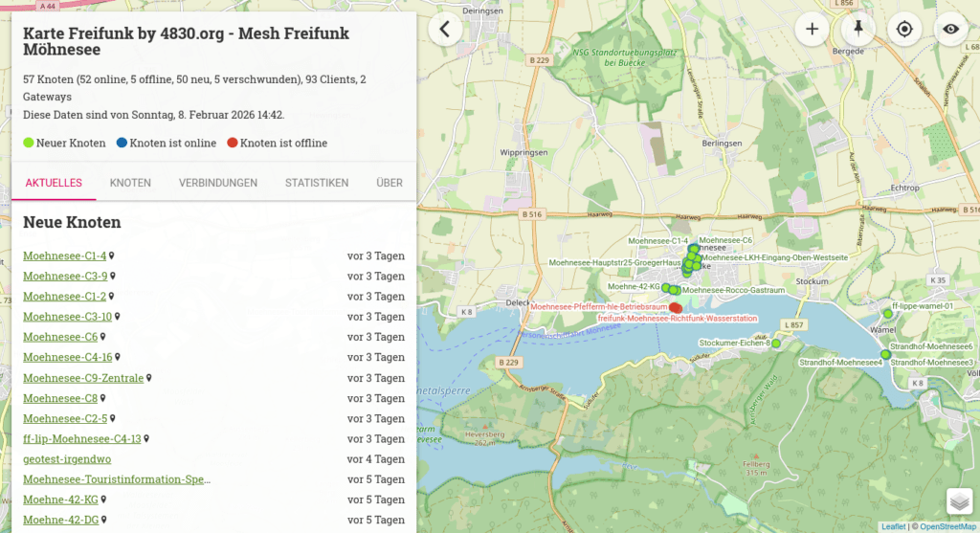Open node link Moehnesee-C1-4
Screen dimensions: 980x533
[65, 256]
